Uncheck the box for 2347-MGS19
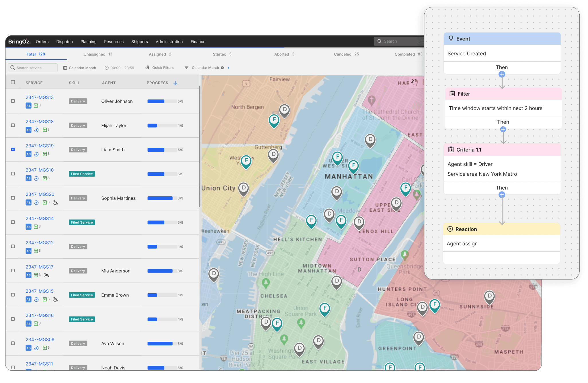The height and width of the screenshot is (383, 588). (13, 150)
